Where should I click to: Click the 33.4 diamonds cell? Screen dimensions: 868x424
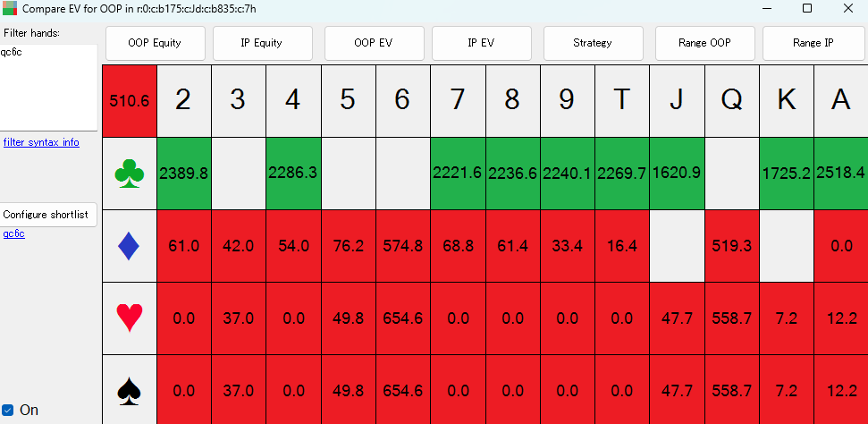pos(568,246)
